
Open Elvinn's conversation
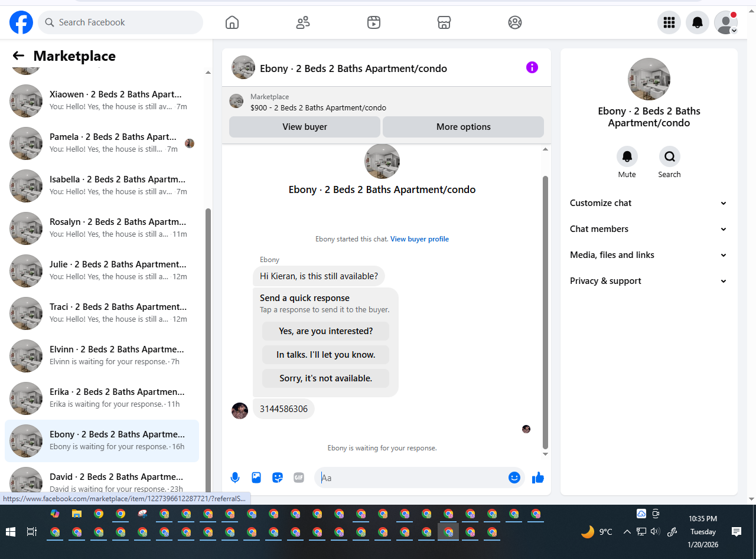102,356
